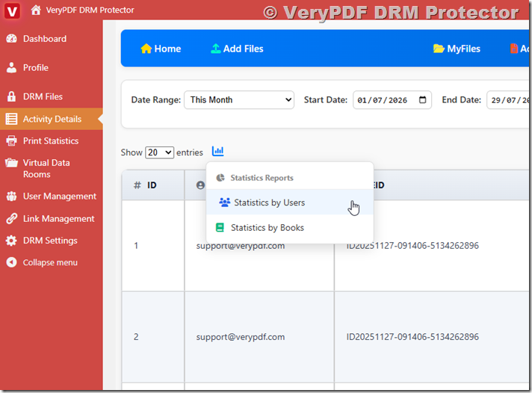
Task: Click the yellow house icon in blue bar
Action: coord(146,49)
